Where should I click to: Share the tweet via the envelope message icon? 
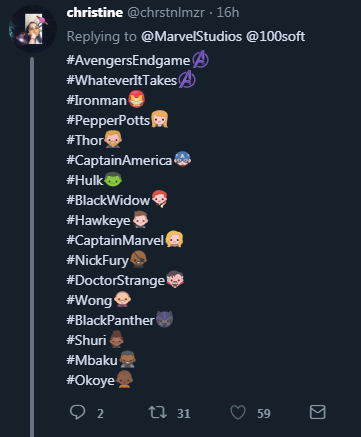pos(317,412)
